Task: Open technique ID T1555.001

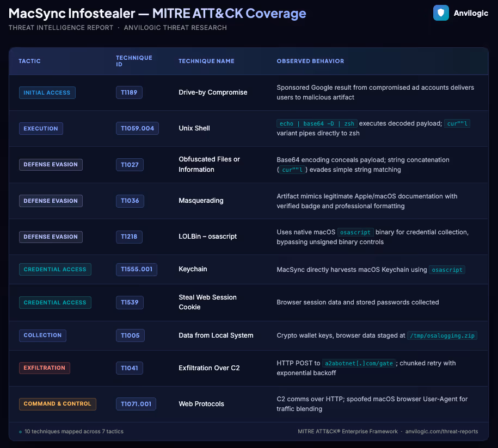Action: tap(137, 269)
